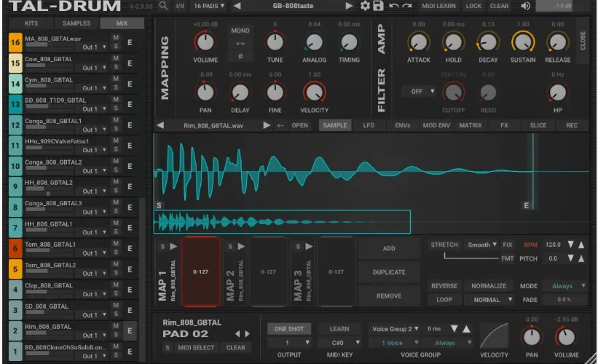The image size is (598, 364).
Task: Click the search magnifier icon
Action: tap(163, 6)
